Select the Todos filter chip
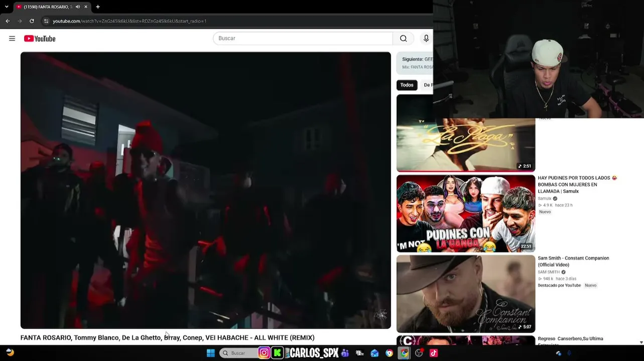This screenshot has height=361, width=644. (x=407, y=85)
